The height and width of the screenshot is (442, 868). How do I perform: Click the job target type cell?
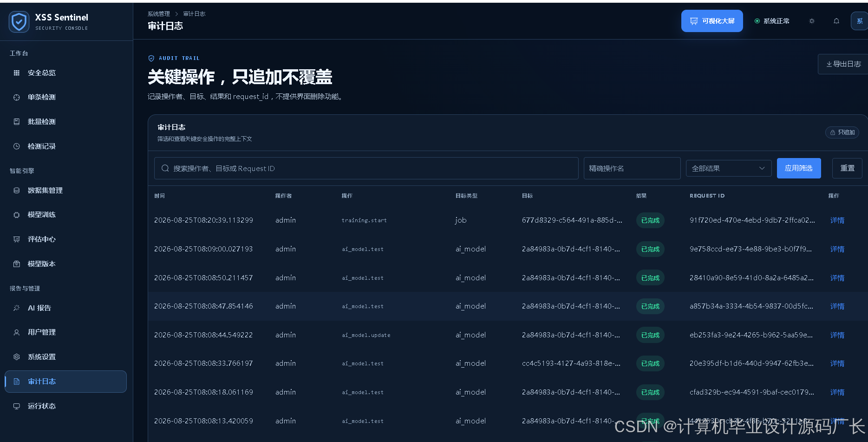pos(461,220)
